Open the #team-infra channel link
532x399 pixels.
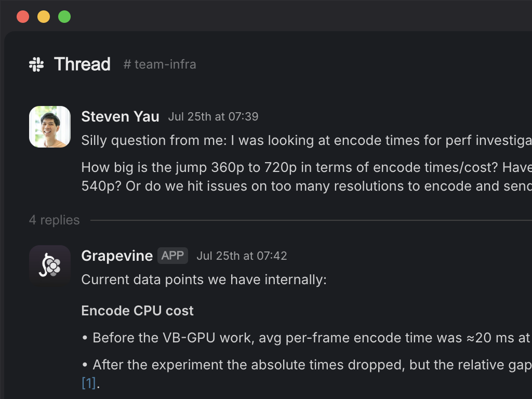(159, 64)
